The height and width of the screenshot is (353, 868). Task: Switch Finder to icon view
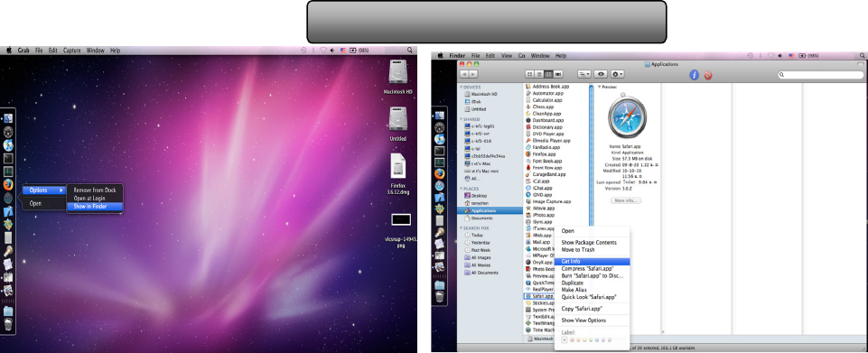pos(529,74)
